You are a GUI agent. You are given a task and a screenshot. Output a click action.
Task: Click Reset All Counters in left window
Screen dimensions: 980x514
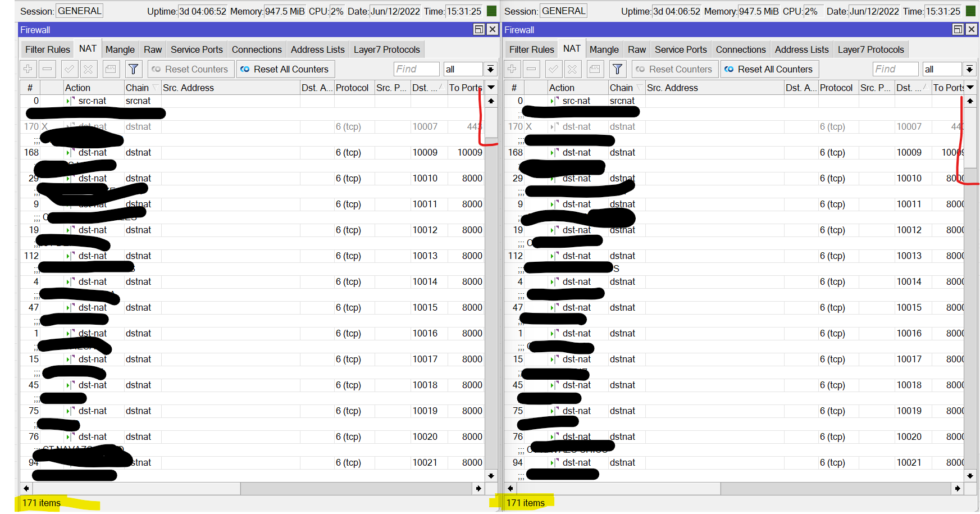285,69
